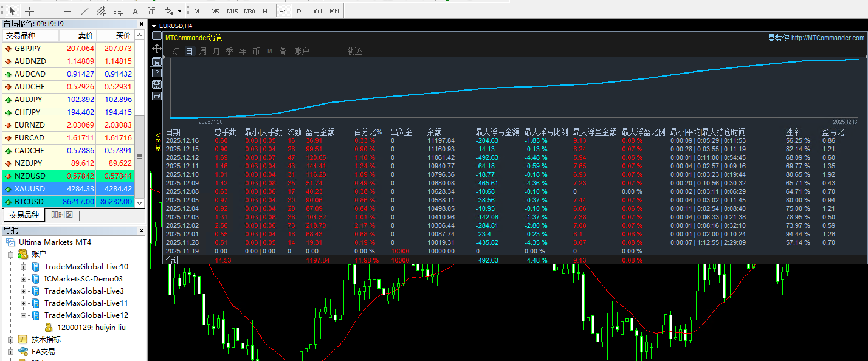Open the 账户 tab in MTCommander
This screenshot has width=868, height=361.
click(302, 51)
